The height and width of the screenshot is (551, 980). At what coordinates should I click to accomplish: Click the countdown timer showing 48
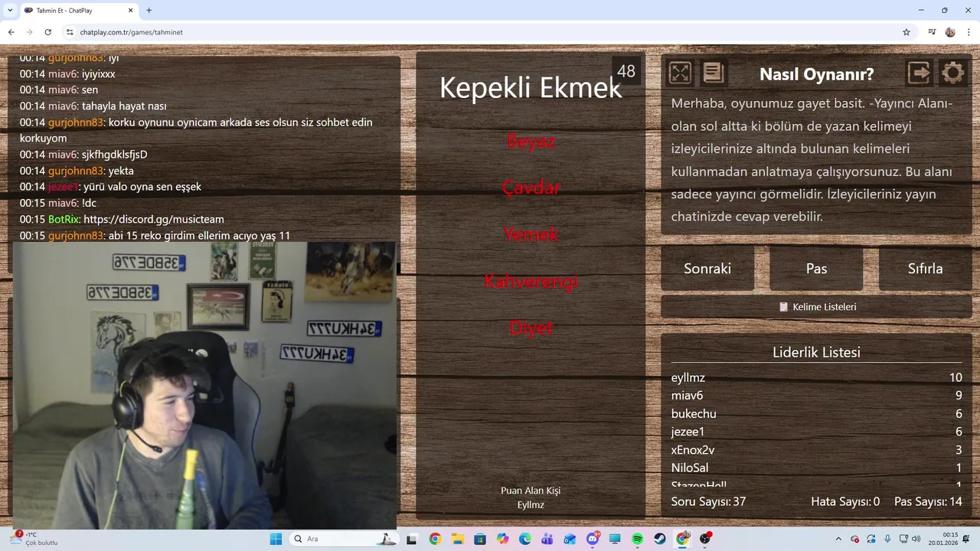pyautogui.click(x=626, y=71)
